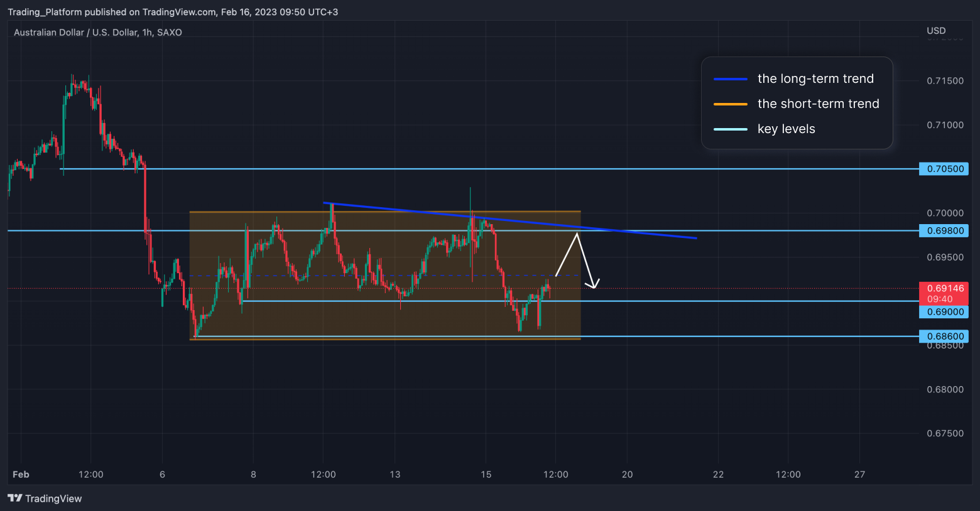This screenshot has height=511, width=980.
Task: Select the light blue key levels swatch
Action: pyautogui.click(x=730, y=129)
